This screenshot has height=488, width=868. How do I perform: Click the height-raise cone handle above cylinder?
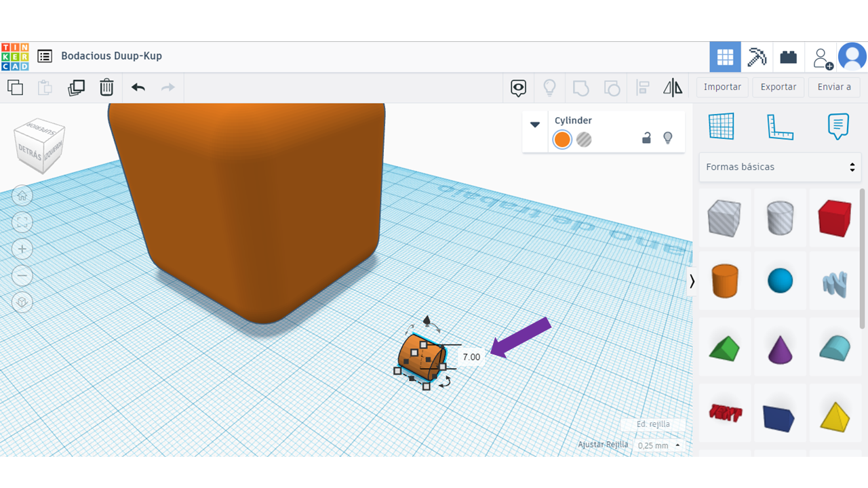427,319
